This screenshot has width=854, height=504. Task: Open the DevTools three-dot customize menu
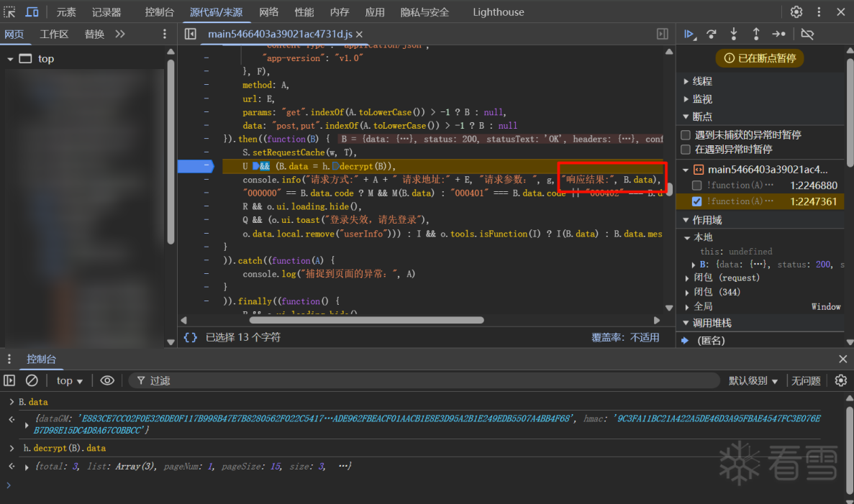tap(819, 12)
